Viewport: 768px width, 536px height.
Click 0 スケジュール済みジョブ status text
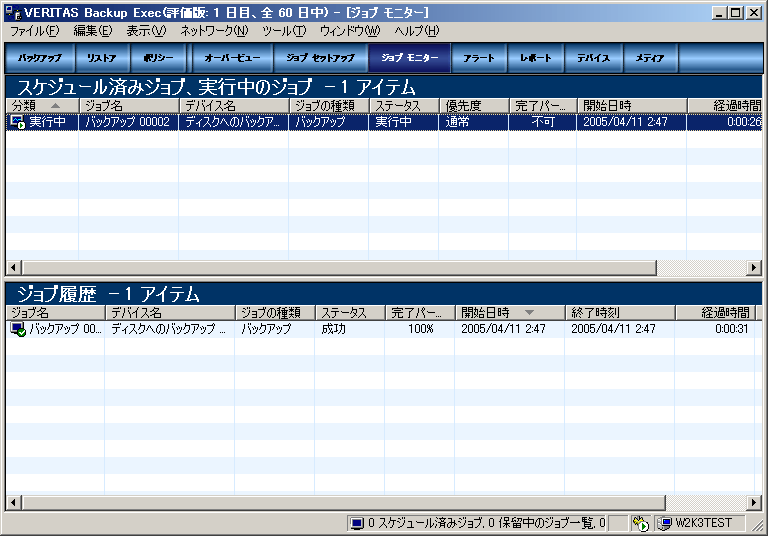pos(425,523)
